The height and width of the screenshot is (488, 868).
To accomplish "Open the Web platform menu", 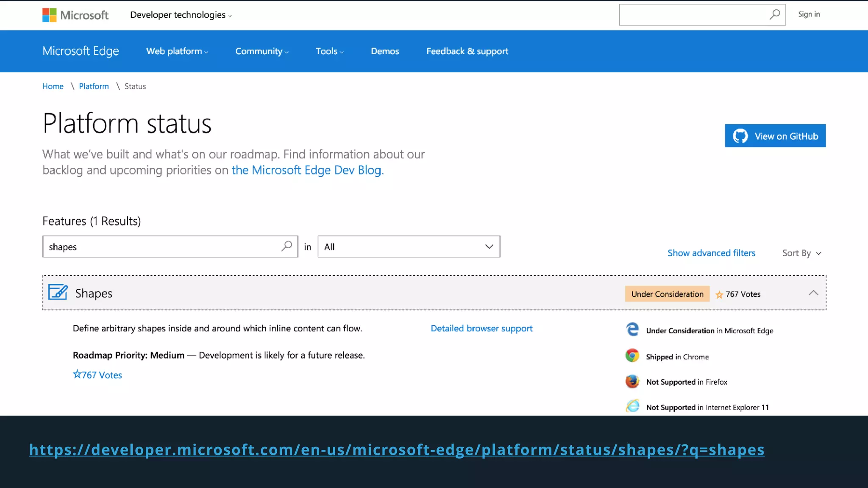I will pos(177,51).
